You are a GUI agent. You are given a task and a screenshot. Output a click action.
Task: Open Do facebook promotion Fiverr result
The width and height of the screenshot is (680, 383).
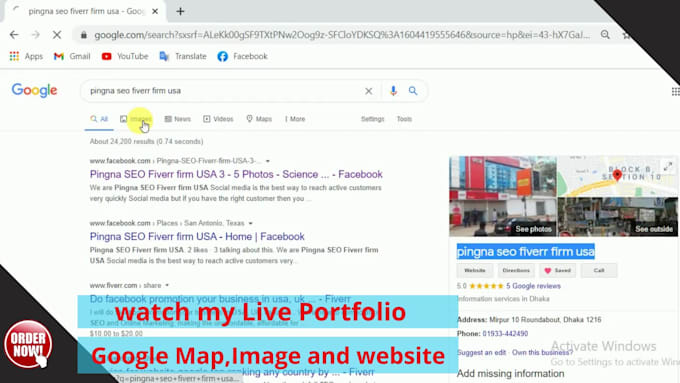(x=220, y=299)
